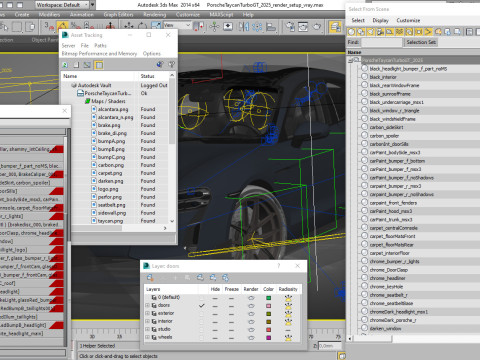This screenshot has height=360, width=480.
Task: Collapse PorscheTaycanTurboGT_2025 tree in Select From Scene
Action: pos(351,60)
